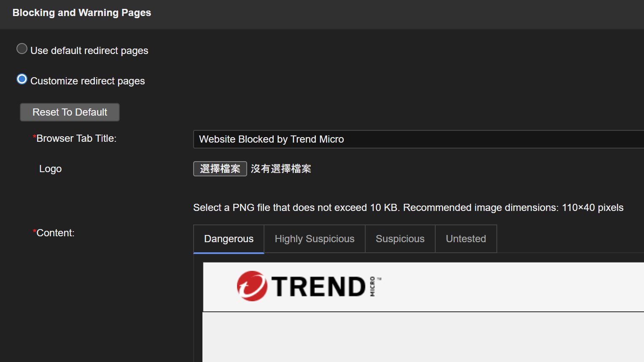Click into the Browser Tab Title field
The image size is (644, 362).
(x=418, y=139)
